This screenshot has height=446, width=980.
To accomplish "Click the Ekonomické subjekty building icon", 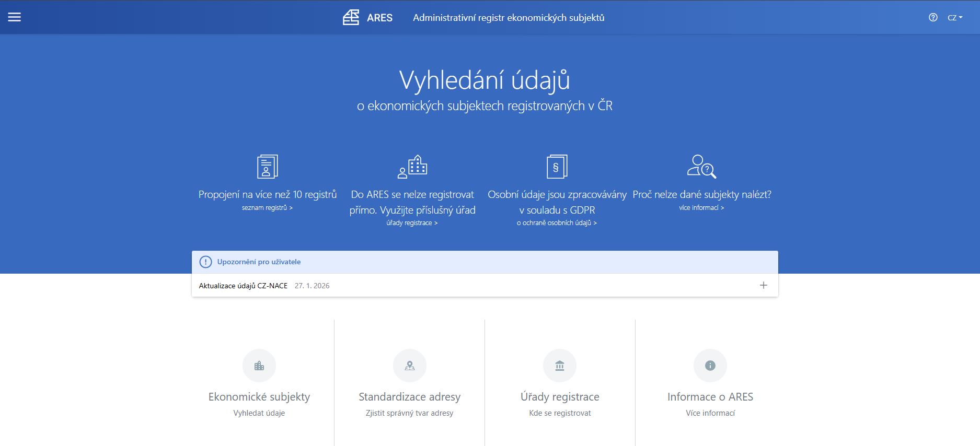I will (x=259, y=366).
